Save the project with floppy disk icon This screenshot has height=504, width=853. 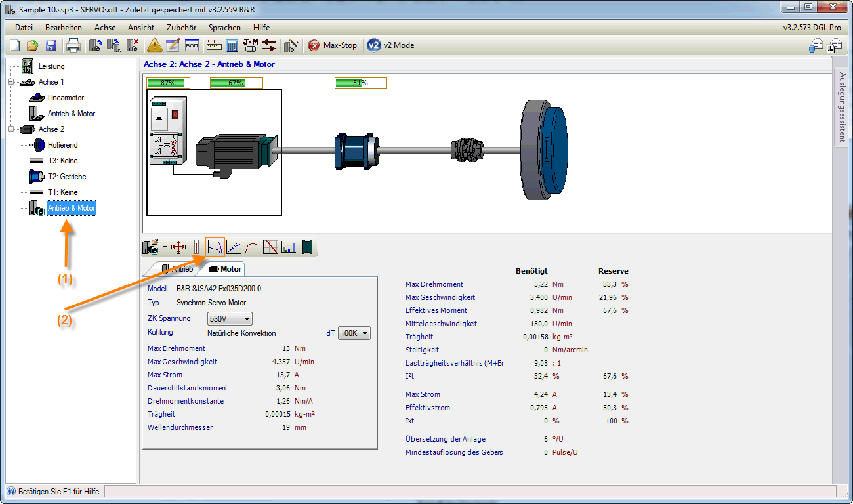pos(51,45)
